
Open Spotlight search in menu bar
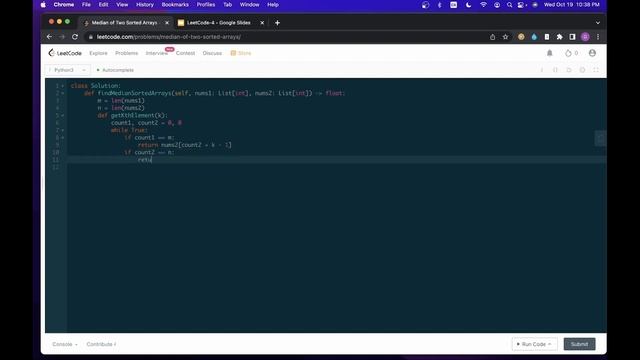pyautogui.click(x=509, y=5)
